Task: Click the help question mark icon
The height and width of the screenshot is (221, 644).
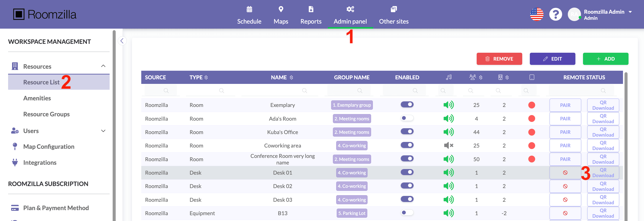Action: coord(555,14)
